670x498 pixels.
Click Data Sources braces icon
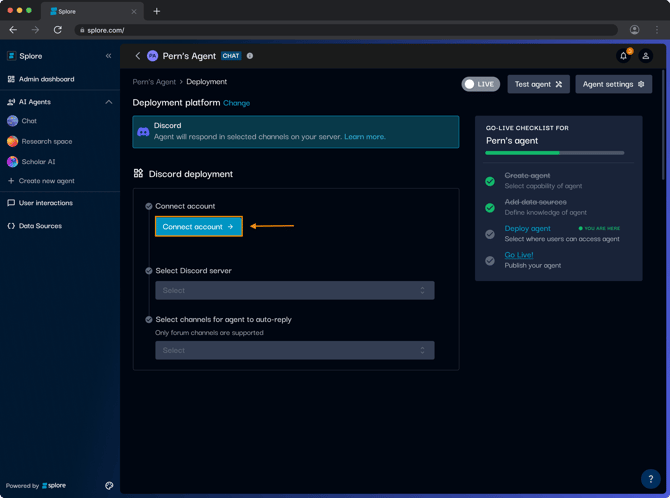[x=11, y=226]
